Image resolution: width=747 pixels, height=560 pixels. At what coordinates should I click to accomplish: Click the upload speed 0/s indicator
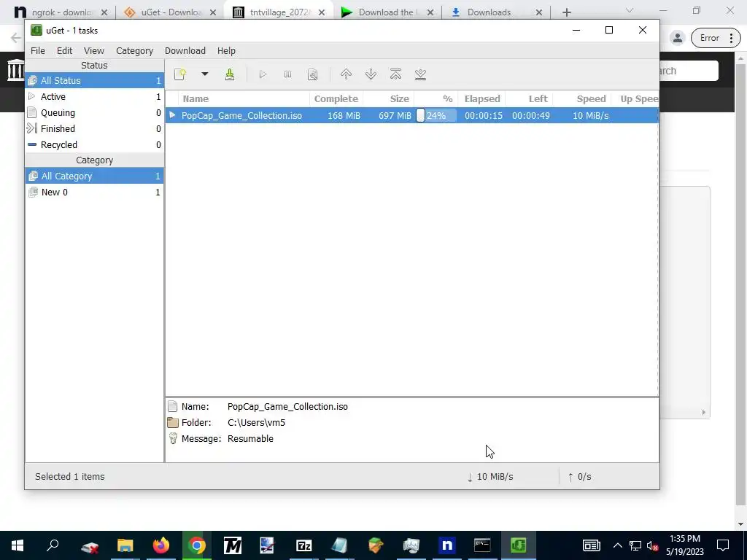tap(579, 477)
